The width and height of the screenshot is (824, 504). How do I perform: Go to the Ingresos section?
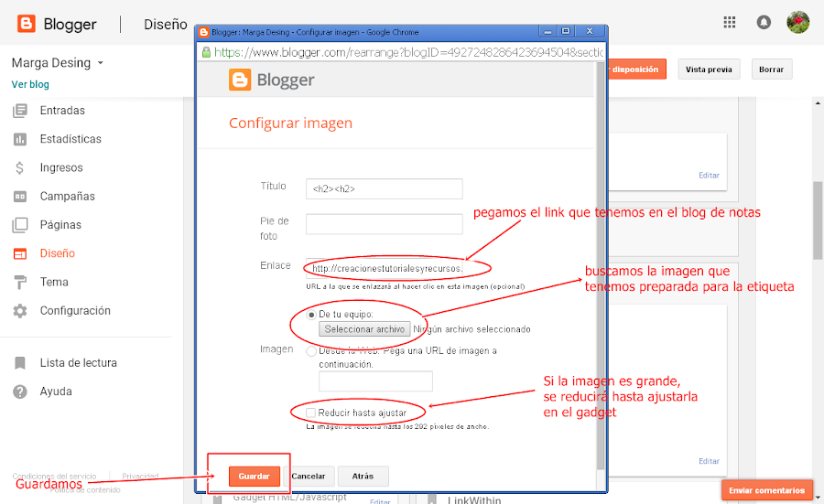point(61,167)
